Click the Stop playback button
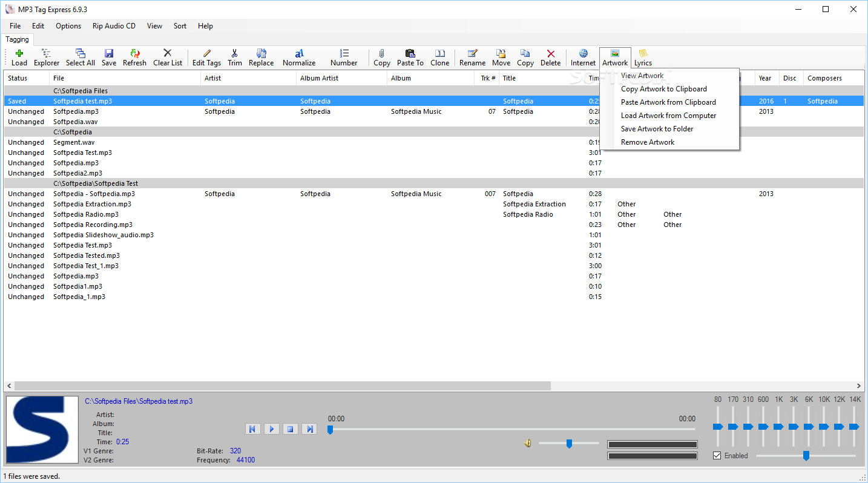This screenshot has width=868, height=483. click(290, 429)
